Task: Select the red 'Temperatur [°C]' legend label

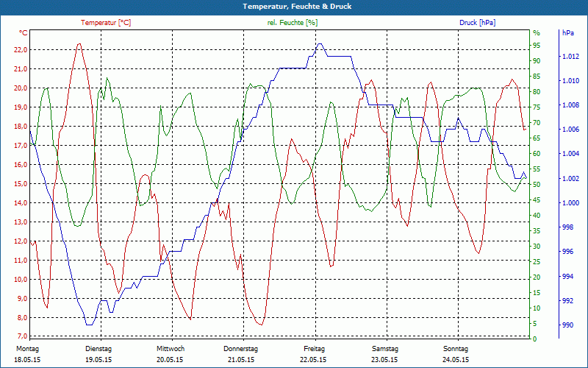Action: (x=106, y=23)
